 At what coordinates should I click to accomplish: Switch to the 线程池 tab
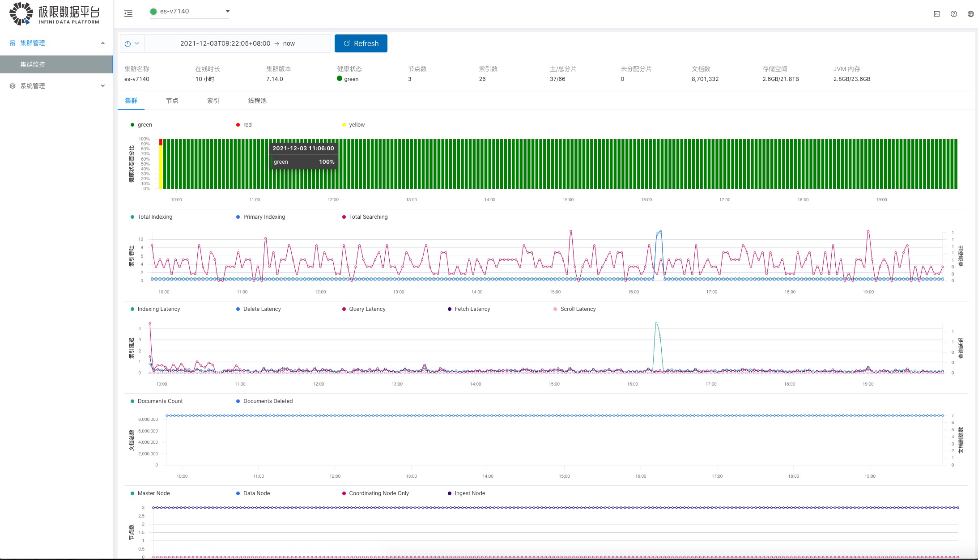point(257,101)
